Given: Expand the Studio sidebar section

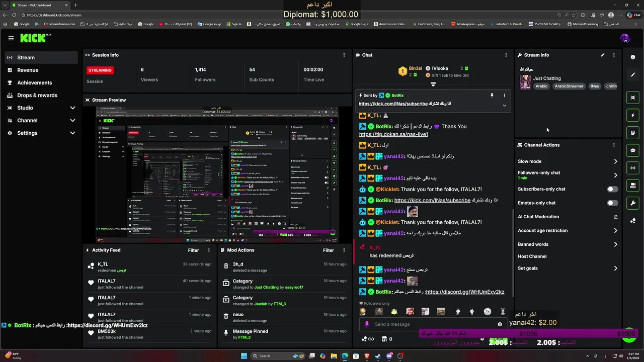Looking at the screenshot, I should (x=72, y=108).
